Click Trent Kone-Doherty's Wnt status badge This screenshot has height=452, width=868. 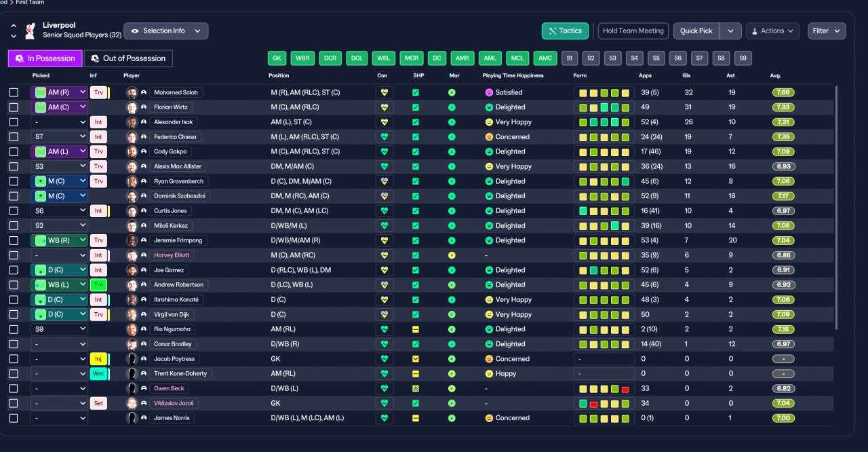(98, 374)
